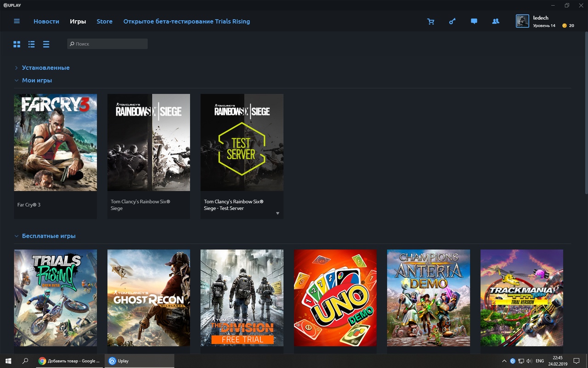Open Trackmania Turbo Trial cover
This screenshot has width=588, height=368.
[522, 298]
